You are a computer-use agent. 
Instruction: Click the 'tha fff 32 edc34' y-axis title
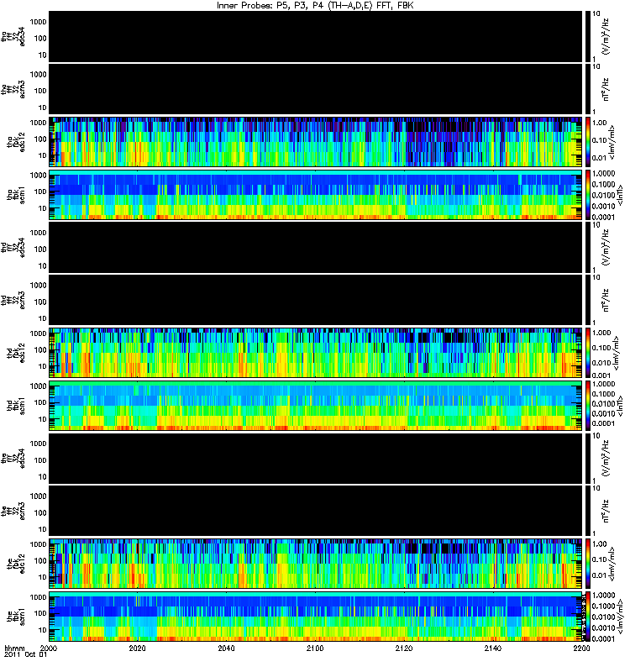point(13,36)
